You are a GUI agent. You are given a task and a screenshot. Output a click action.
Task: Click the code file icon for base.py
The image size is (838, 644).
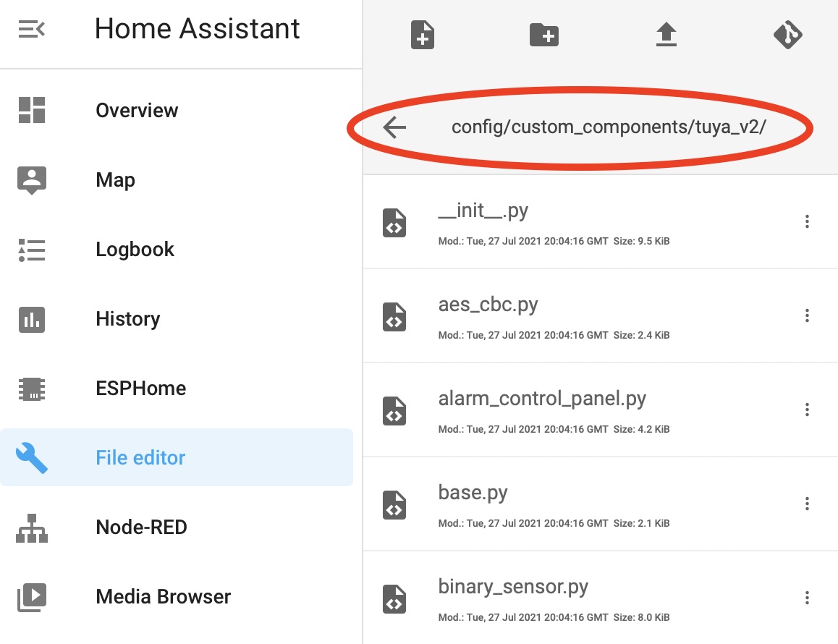coord(394,505)
